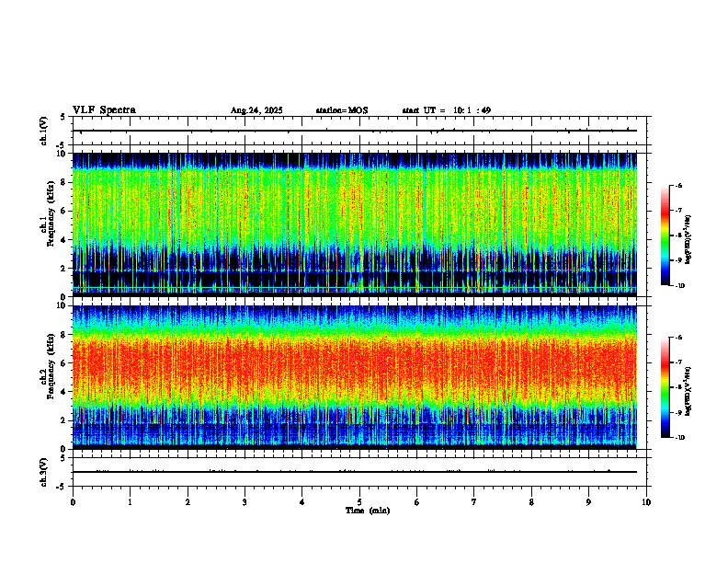728x563 pixels.
Task: Click the time axis tick label "1"
Action: pos(130,502)
